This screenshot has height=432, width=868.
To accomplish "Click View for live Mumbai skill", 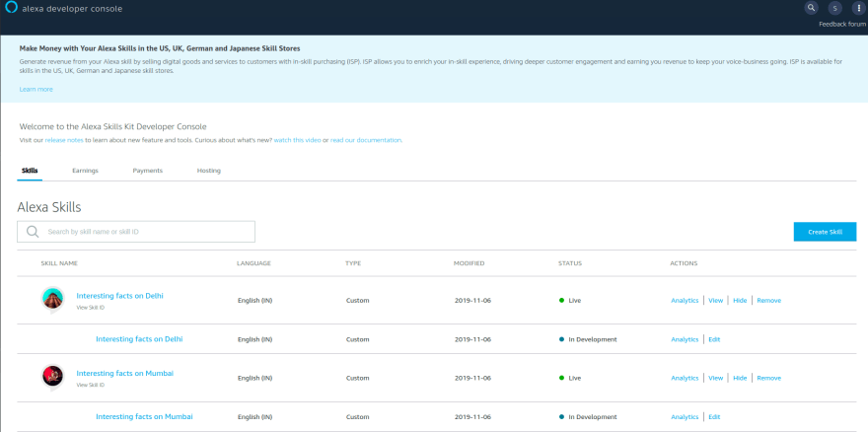I will point(716,379).
